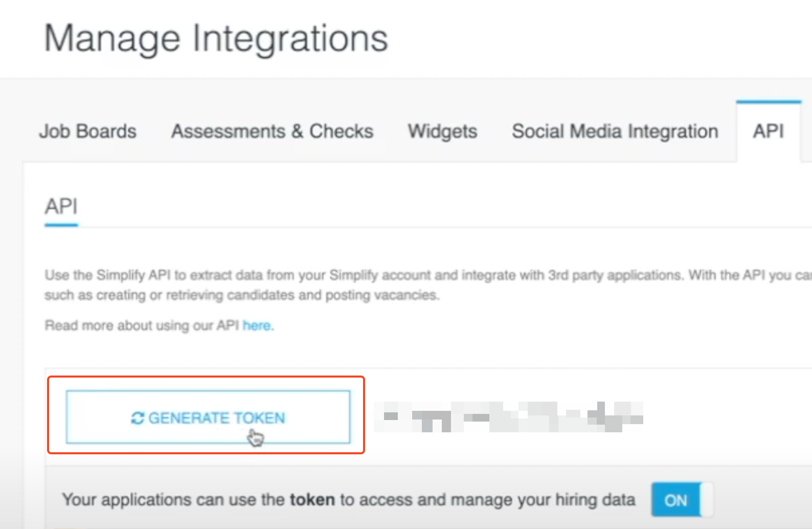
Task: Click the refresh icon in Generate Token
Action: pyautogui.click(x=137, y=418)
